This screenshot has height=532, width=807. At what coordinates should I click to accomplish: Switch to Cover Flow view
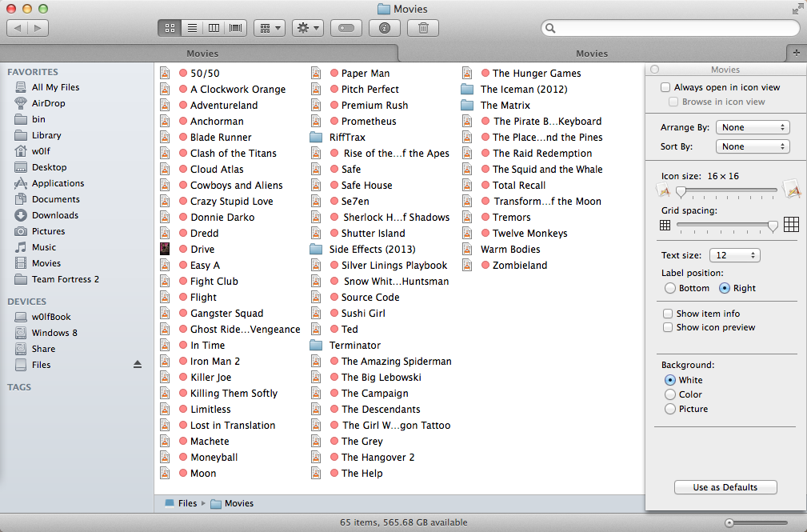(x=236, y=28)
